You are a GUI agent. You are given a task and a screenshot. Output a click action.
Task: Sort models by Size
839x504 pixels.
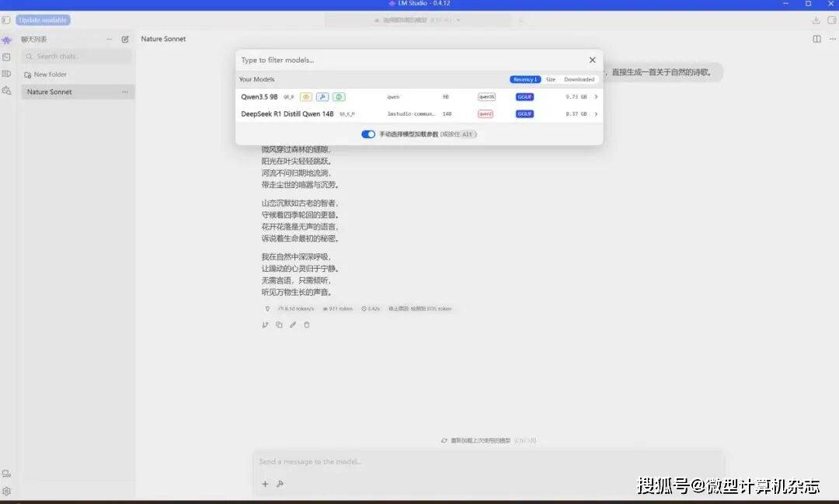tap(551, 79)
